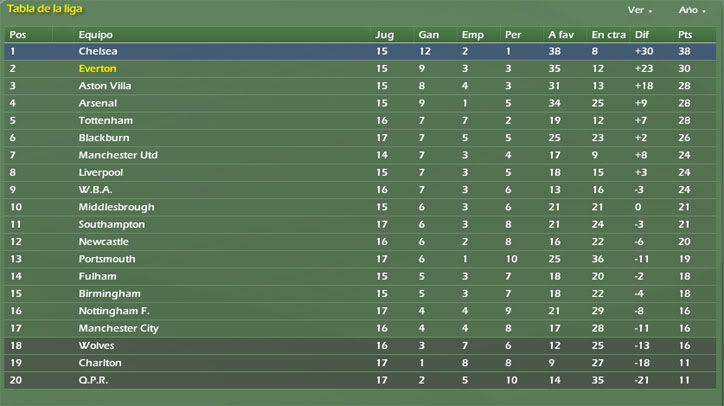
Task: Click on Tottenham in league table
Action: click(x=106, y=121)
